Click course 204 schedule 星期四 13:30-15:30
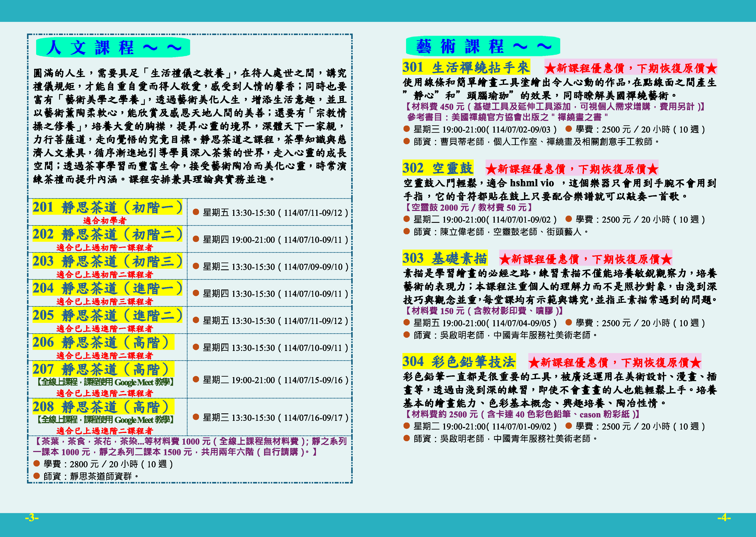This screenshot has height=537, width=756. pos(270,294)
